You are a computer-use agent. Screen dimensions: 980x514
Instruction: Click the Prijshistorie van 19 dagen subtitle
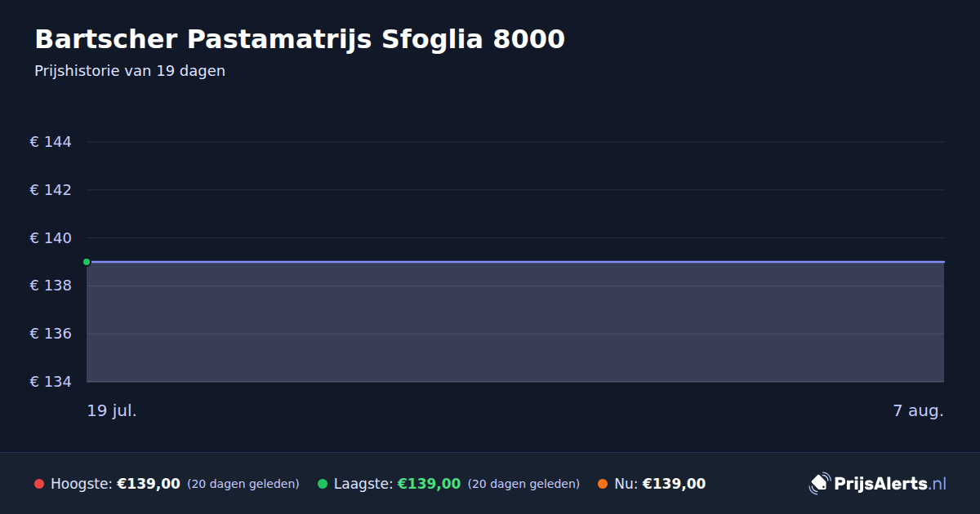[x=130, y=71]
